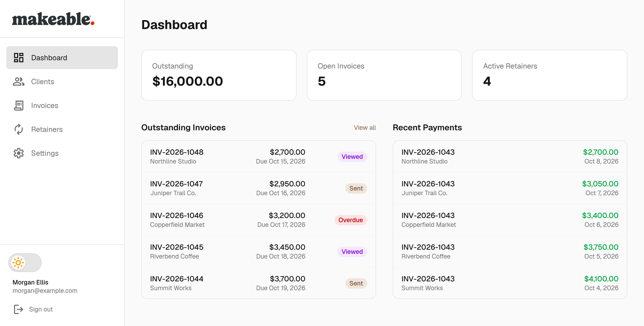Click the Overdue status badge
The image size is (644, 326).
coord(351,220)
